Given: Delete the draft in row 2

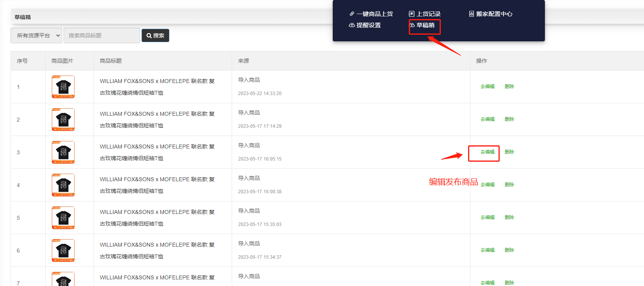Looking at the screenshot, I should (x=509, y=119).
